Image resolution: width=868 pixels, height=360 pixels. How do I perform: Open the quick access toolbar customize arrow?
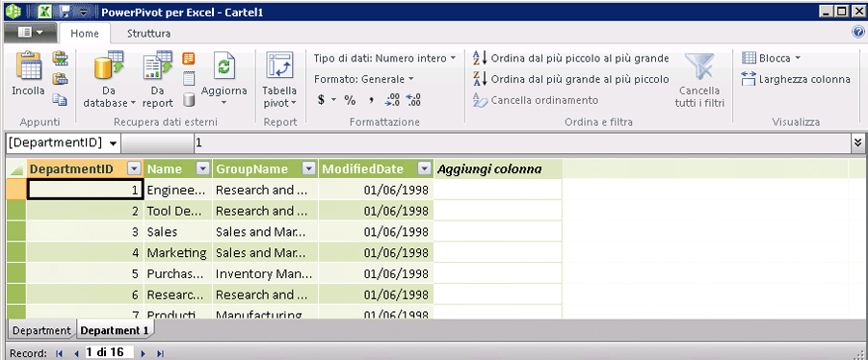point(84,13)
